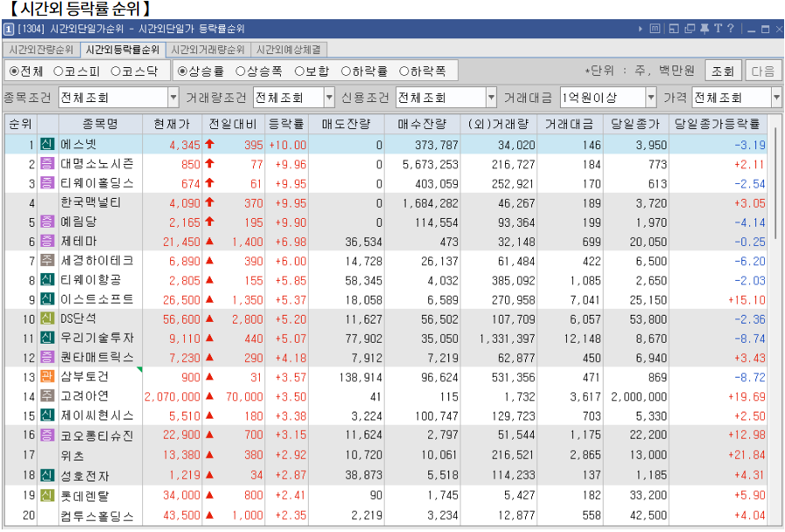Click the [m] mini mode icon
The image size is (785, 532).
pyautogui.click(x=654, y=29)
